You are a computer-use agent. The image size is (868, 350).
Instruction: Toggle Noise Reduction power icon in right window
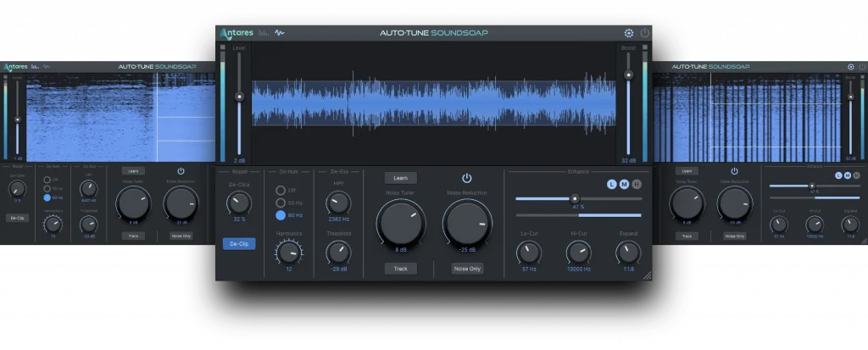[735, 171]
